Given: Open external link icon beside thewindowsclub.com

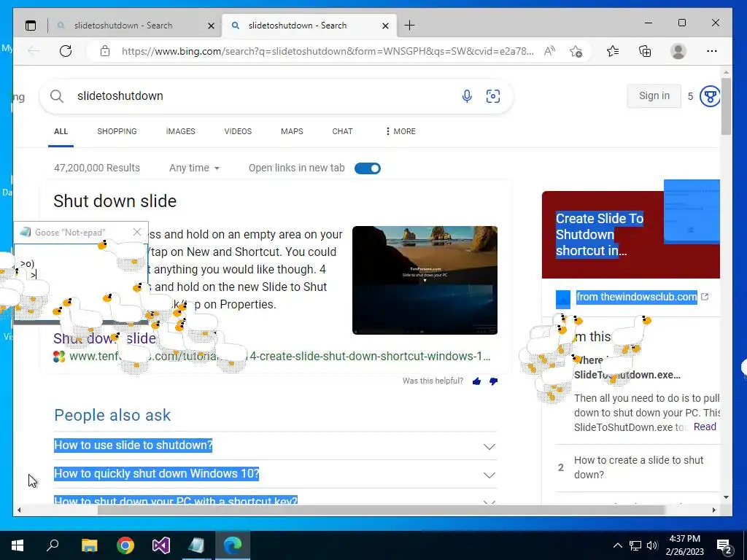Looking at the screenshot, I should click(705, 297).
